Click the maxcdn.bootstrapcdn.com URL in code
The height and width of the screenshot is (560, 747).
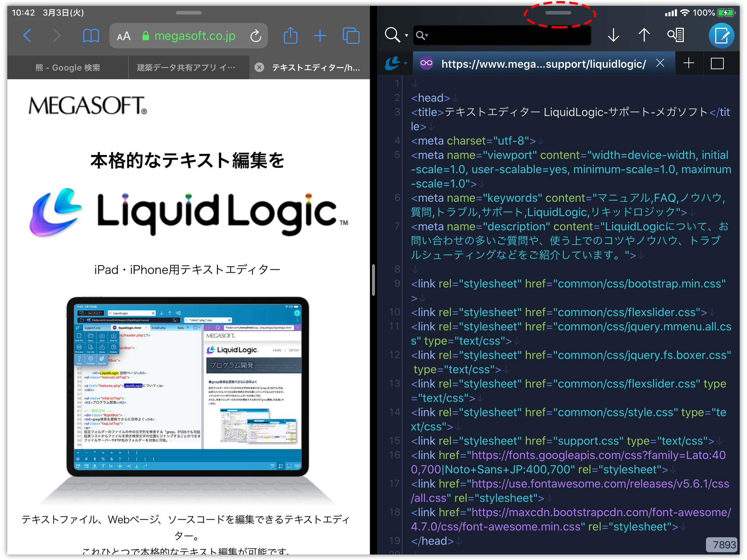click(571, 519)
